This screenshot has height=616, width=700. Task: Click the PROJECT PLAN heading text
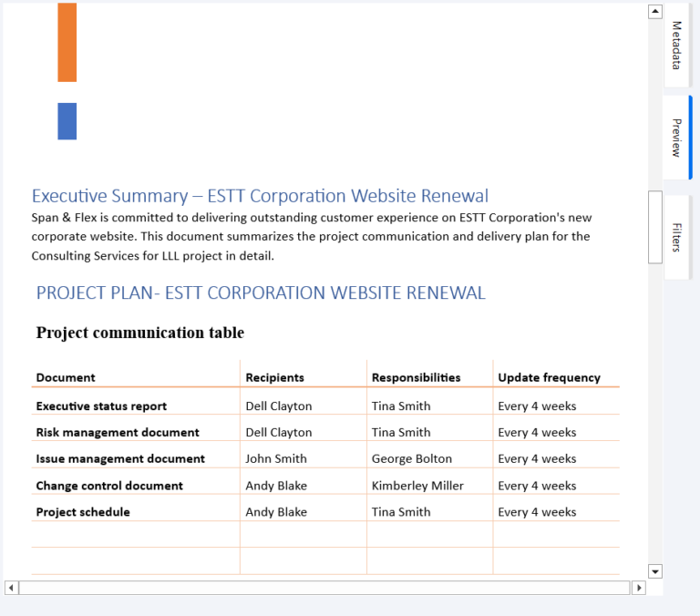261,293
